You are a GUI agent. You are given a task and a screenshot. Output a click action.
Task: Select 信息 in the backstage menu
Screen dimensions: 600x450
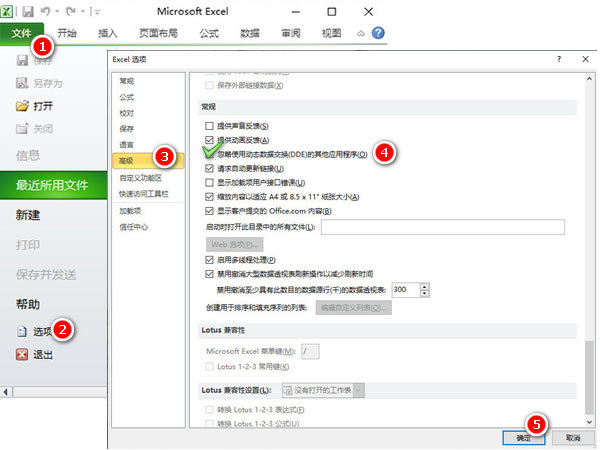point(28,155)
